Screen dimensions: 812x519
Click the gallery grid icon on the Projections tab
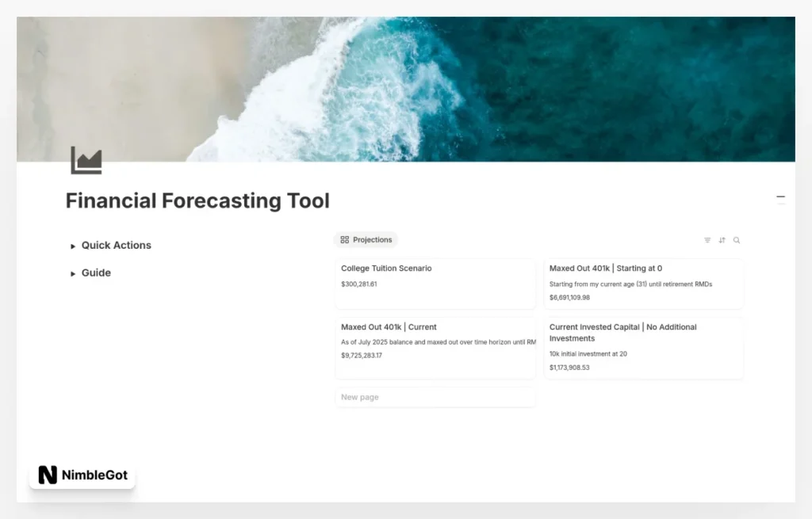345,239
